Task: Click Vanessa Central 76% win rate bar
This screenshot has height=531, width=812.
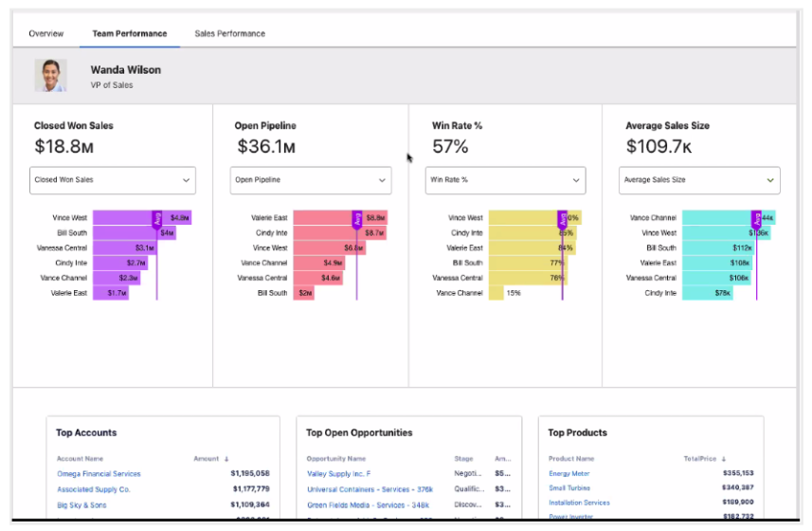Action: (x=528, y=278)
